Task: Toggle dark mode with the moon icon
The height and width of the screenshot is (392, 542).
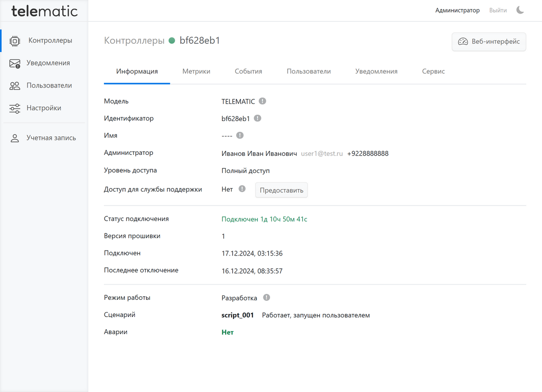Action: pyautogui.click(x=520, y=10)
